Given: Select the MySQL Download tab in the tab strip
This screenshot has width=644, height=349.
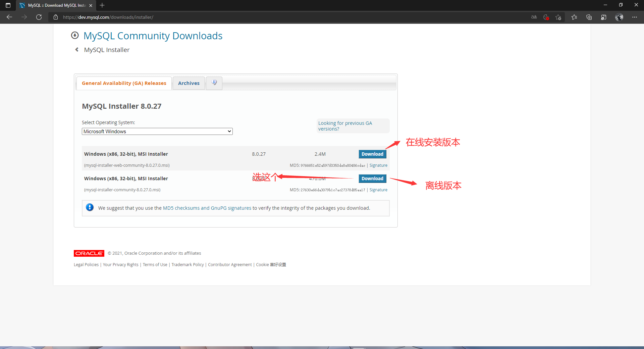Looking at the screenshot, I should tap(56, 5).
